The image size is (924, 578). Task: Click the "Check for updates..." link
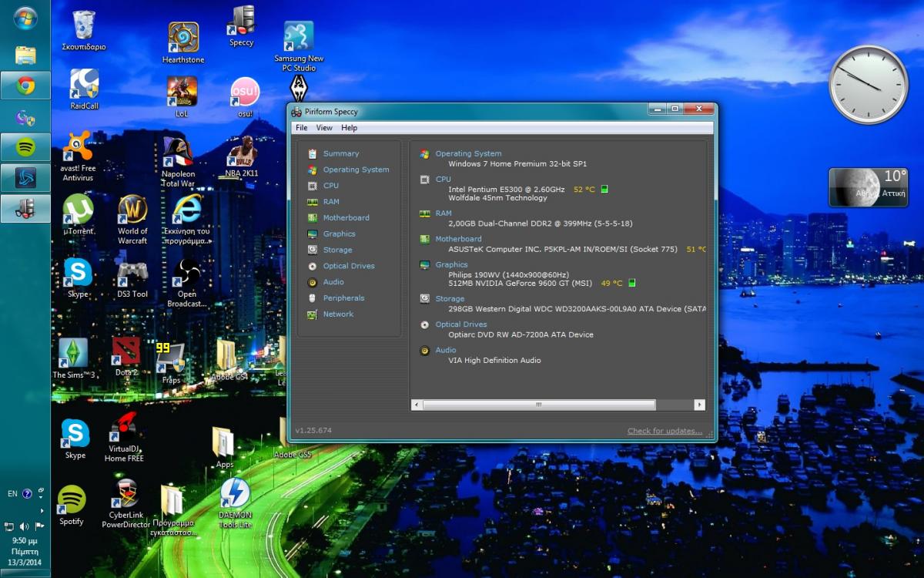(665, 431)
